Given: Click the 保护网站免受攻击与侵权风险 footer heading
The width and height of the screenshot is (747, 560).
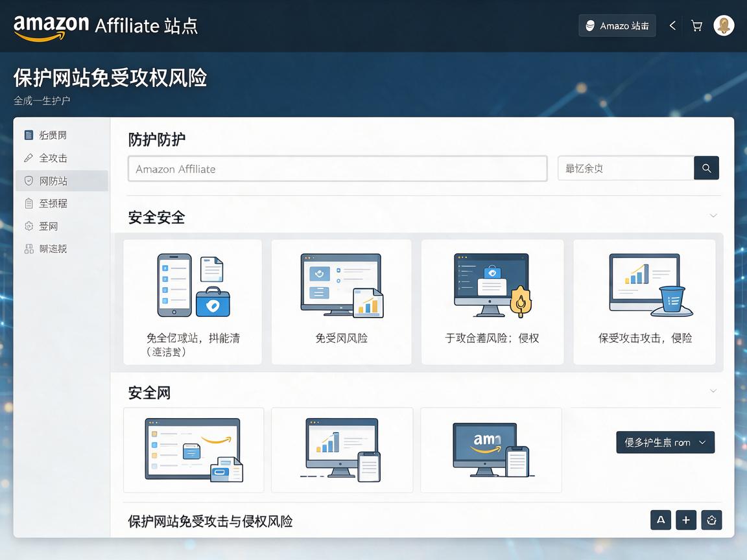Looking at the screenshot, I should [x=210, y=521].
